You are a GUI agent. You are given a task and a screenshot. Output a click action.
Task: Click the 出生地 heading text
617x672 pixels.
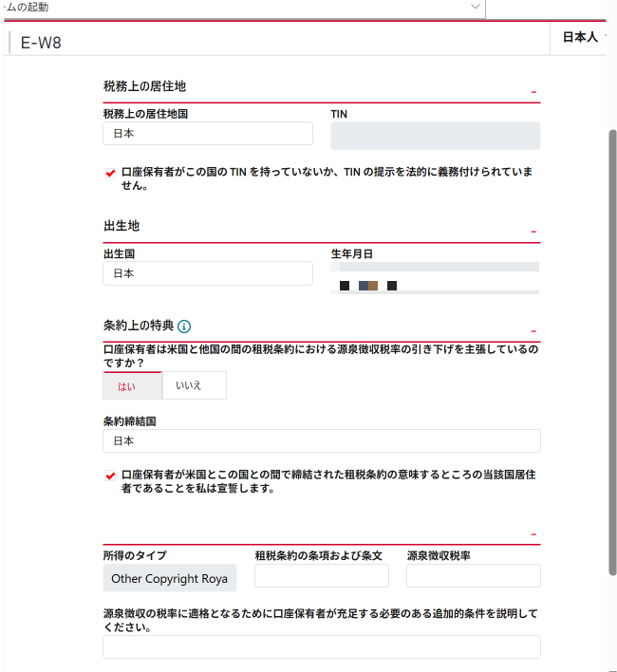(x=122, y=226)
